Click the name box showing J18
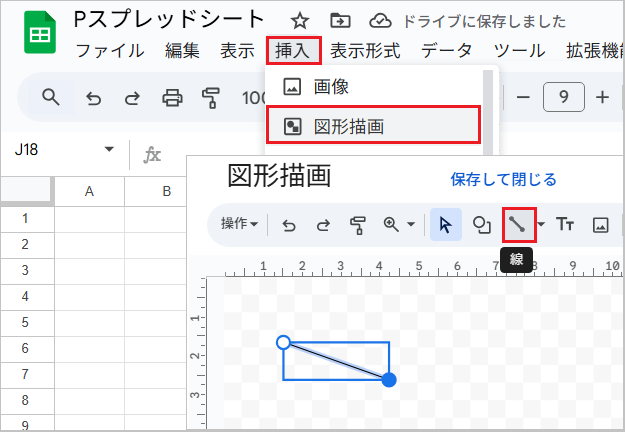This screenshot has width=625, height=432. tap(26, 150)
